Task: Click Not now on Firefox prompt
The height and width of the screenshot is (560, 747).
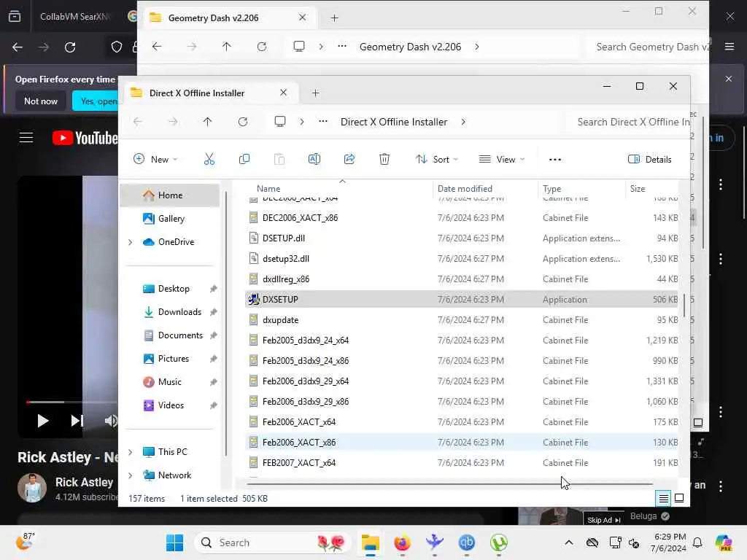Action: (41, 101)
